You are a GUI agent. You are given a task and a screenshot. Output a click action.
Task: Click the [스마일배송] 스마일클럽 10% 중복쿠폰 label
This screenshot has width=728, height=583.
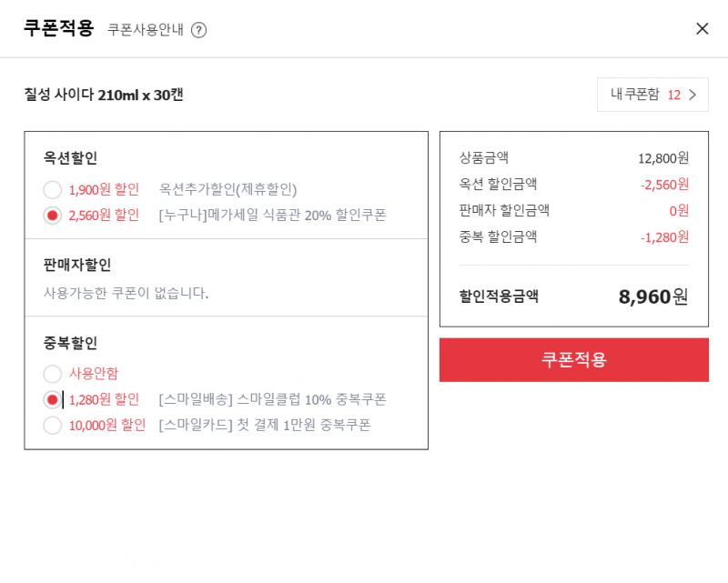point(272,399)
